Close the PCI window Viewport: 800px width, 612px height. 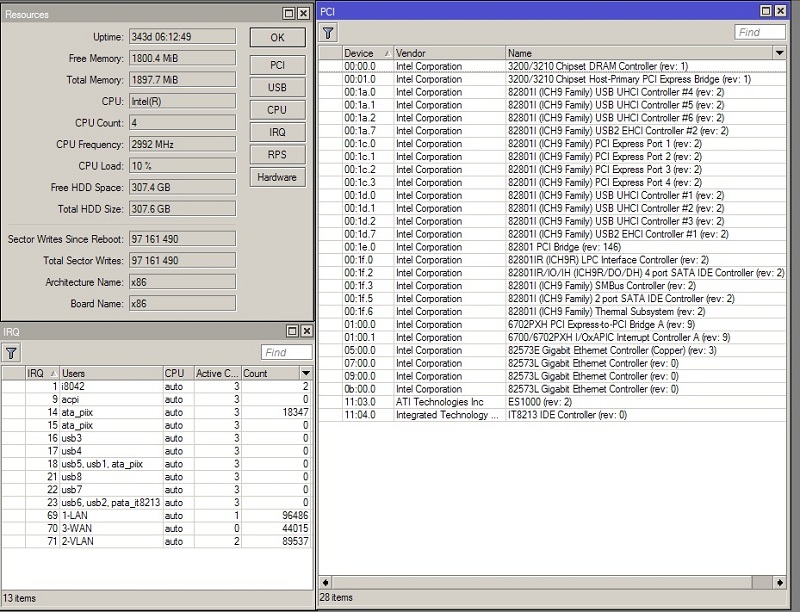780,11
